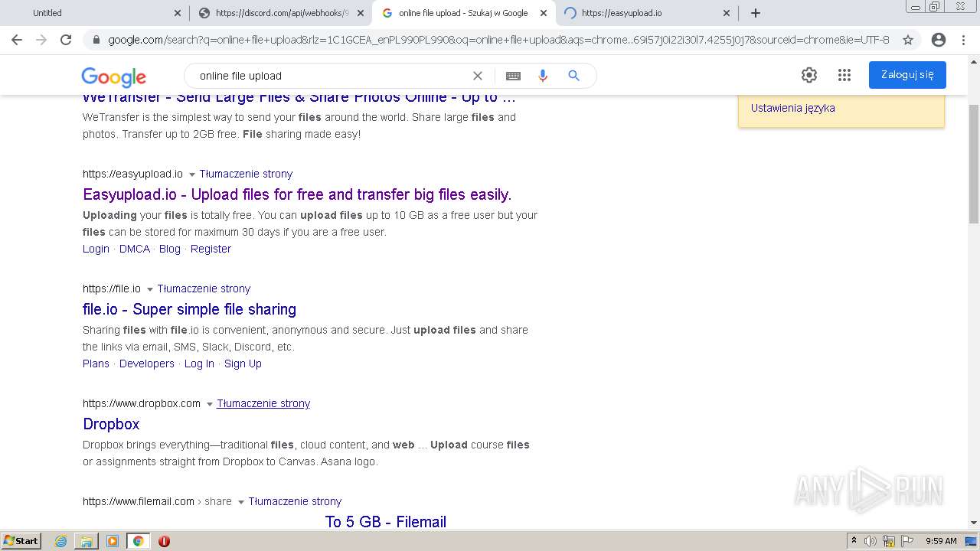Close the Untitled tab
This screenshot has height=551, width=980.
[x=178, y=13]
